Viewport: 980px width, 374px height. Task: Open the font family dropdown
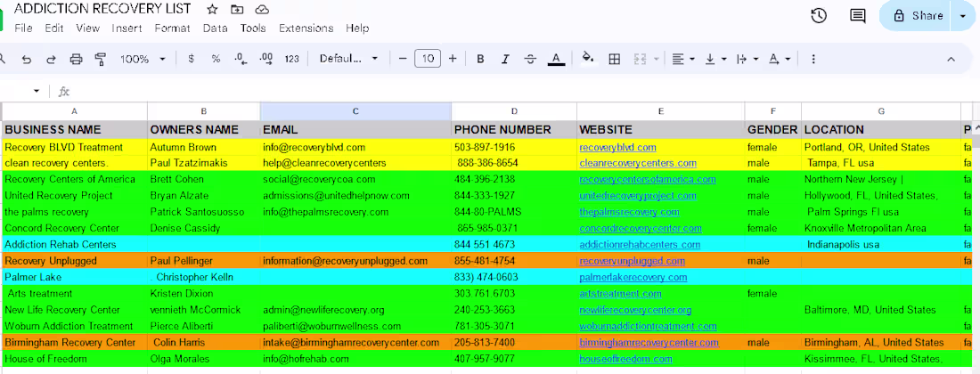(x=348, y=59)
